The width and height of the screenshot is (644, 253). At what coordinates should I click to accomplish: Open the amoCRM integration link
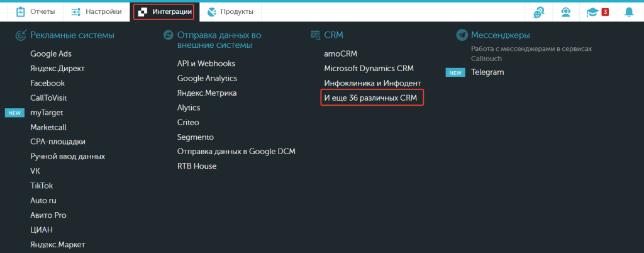(x=340, y=53)
